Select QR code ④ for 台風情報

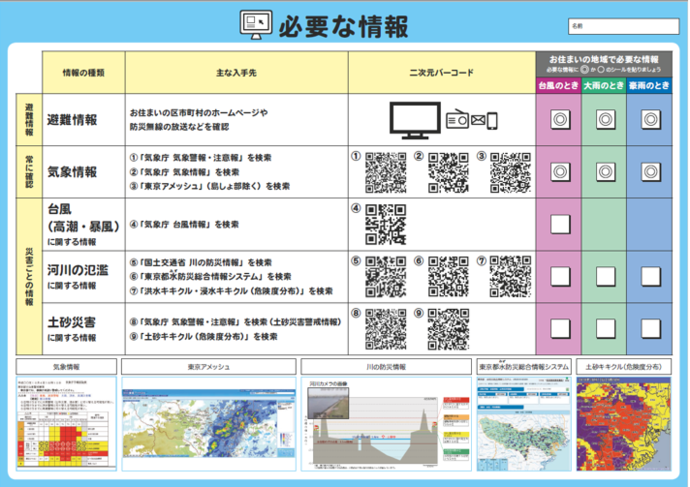coord(385,224)
